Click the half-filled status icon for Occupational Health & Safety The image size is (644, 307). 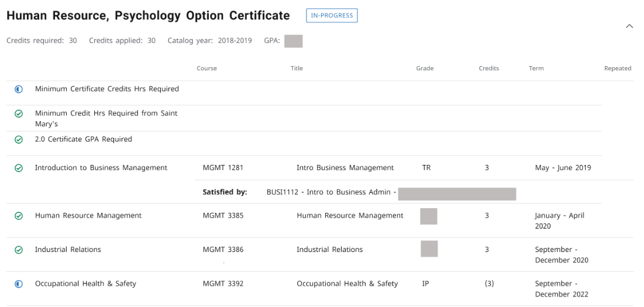19,284
